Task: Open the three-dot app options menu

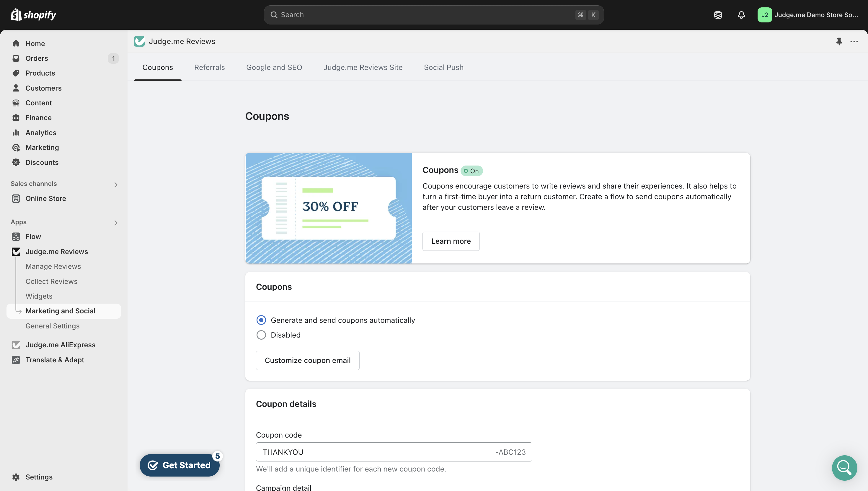Action: [854, 42]
